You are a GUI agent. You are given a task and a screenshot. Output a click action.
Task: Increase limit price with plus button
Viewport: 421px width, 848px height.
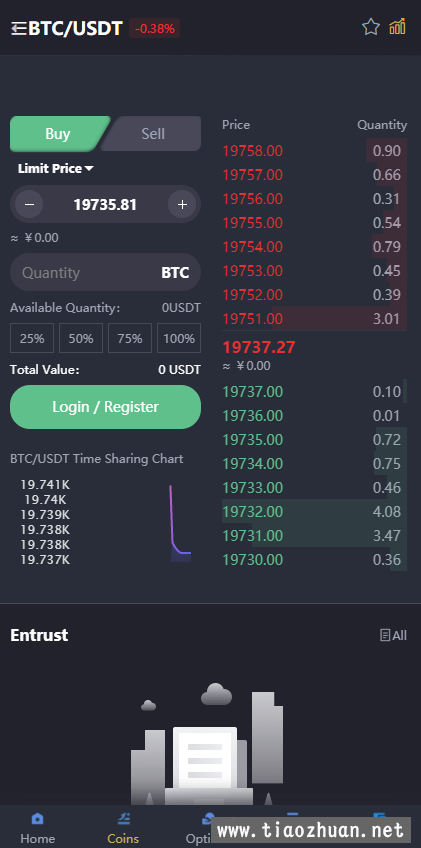coord(182,204)
